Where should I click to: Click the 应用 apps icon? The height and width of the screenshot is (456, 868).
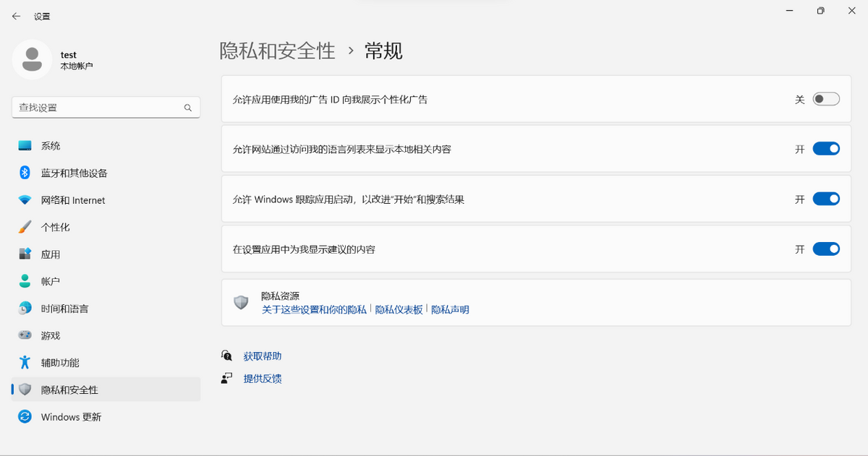25,254
